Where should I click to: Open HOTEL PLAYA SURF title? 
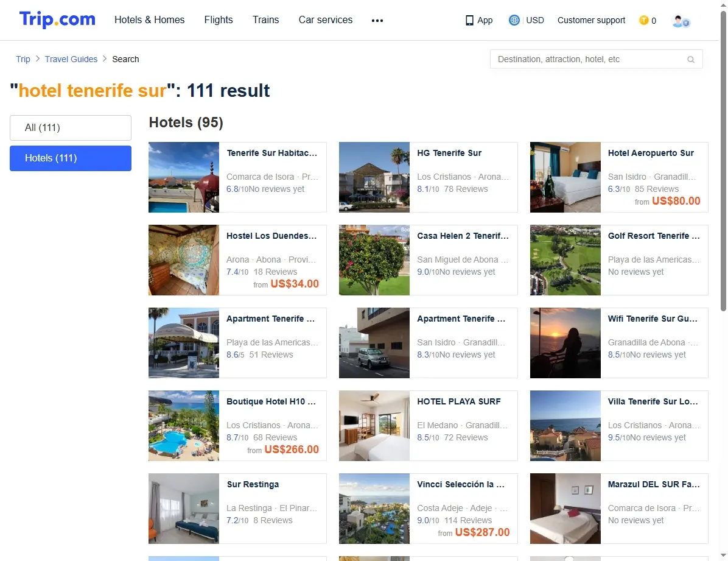tap(459, 401)
